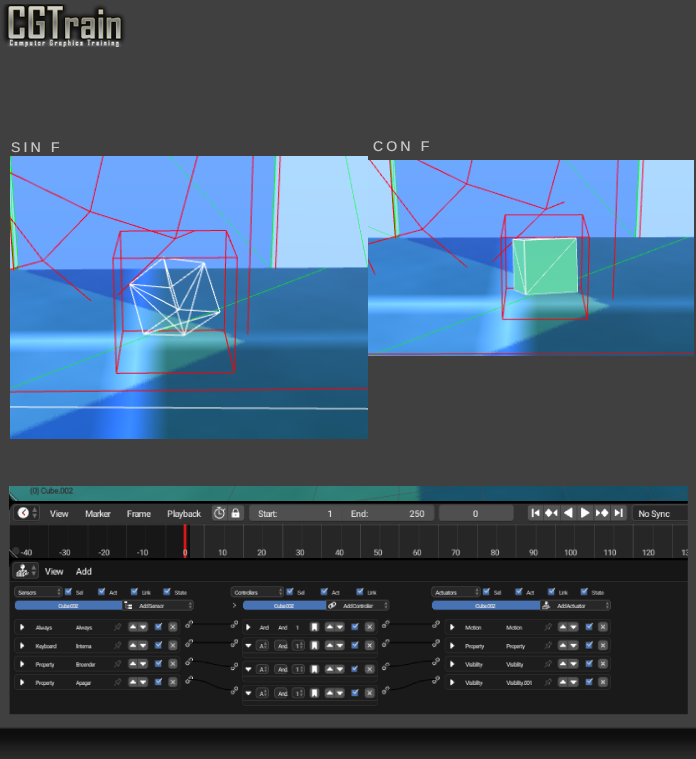This screenshot has width=696, height=759.
Task: Click the preview range stopwatch icon
Action: pos(219,513)
